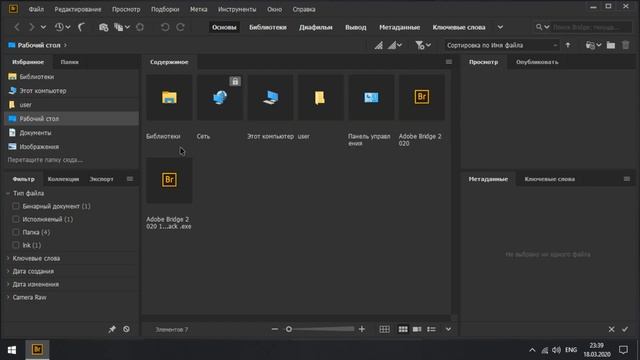Screen dimensions: 640x360
Task: Decrease thumbnail size with minus icon
Action: point(275,329)
